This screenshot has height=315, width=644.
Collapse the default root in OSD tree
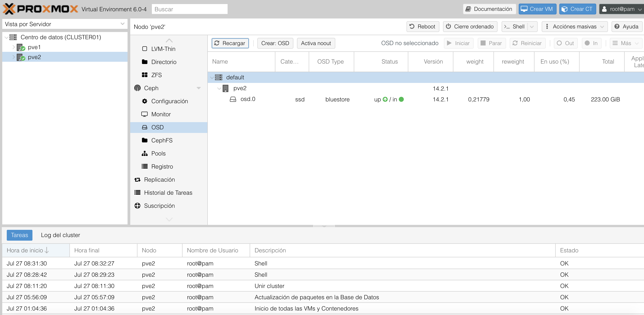pyautogui.click(x=212, y=77)
